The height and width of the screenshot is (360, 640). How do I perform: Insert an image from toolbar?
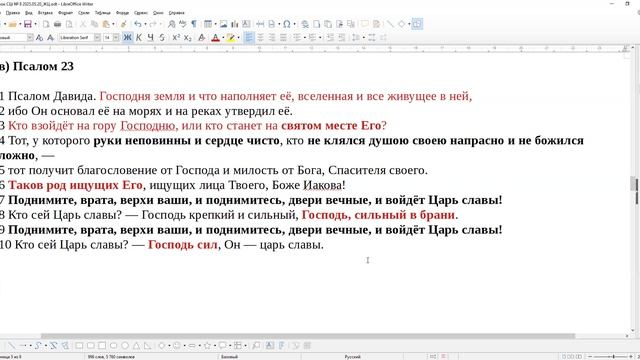click(223, 24)
